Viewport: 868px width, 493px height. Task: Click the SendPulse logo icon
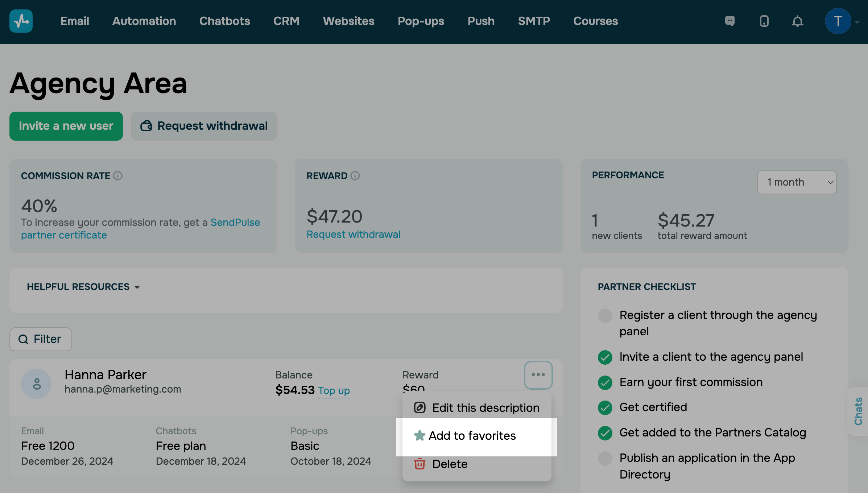tap(21, 21)
